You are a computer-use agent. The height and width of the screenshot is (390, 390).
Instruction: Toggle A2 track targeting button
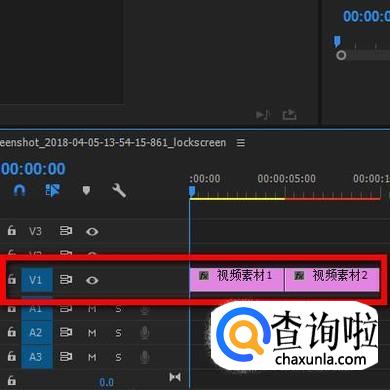(x=37, y=332)
